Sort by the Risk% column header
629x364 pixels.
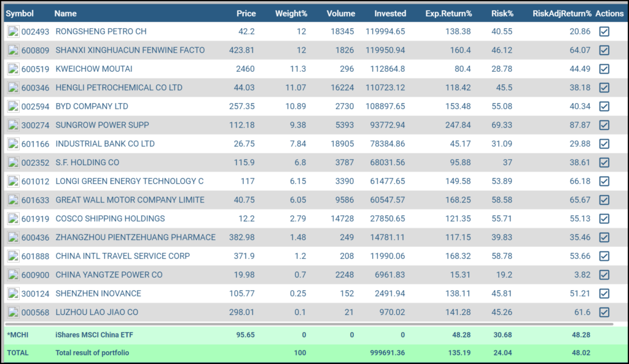point(502,14)
